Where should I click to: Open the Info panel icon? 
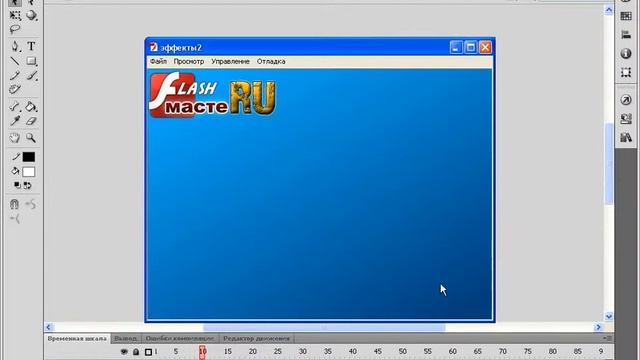pos(626,53)
